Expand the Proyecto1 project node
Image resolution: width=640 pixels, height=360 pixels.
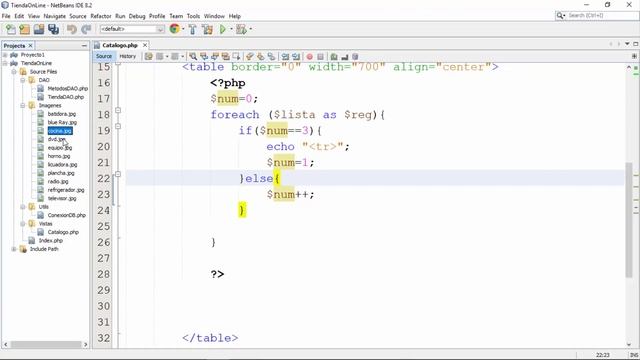point(5,55)
